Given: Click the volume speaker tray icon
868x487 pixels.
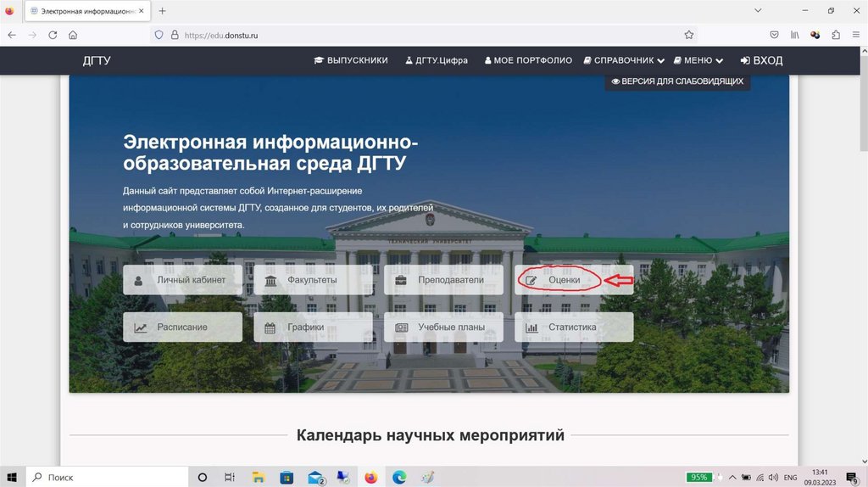Looking at the screenshot, I should click(x=773, y=477).
